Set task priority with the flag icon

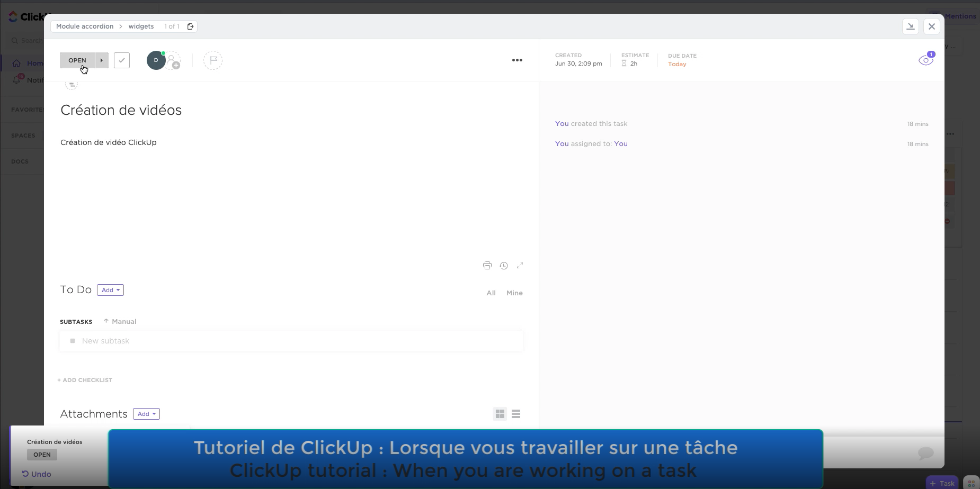click(213, 60)
